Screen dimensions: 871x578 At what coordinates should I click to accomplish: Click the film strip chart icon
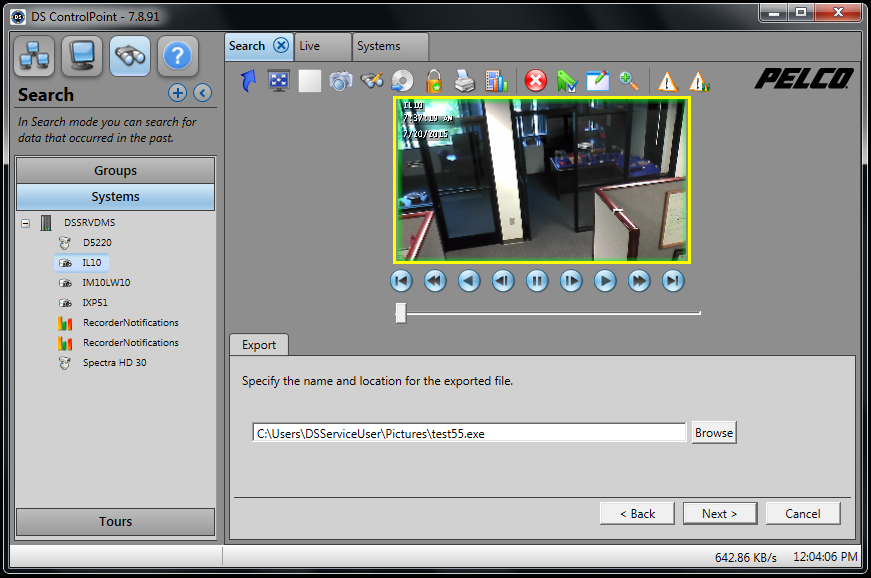tap(496, 81)
